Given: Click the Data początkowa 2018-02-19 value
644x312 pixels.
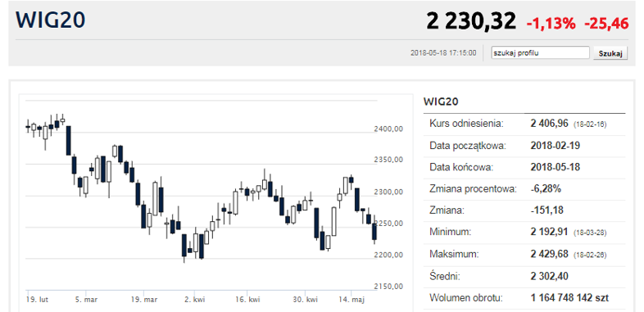Looking at the screenshot, I should 556,146.
